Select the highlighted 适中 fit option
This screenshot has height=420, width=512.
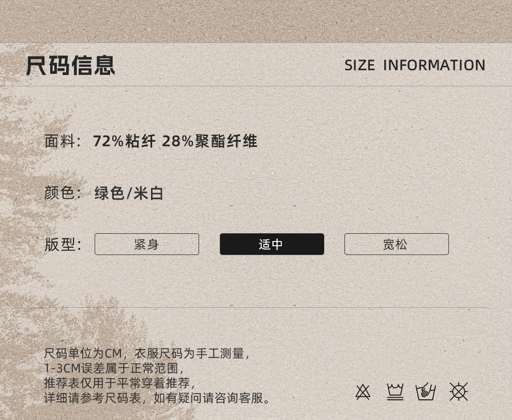tap(272, 244)
